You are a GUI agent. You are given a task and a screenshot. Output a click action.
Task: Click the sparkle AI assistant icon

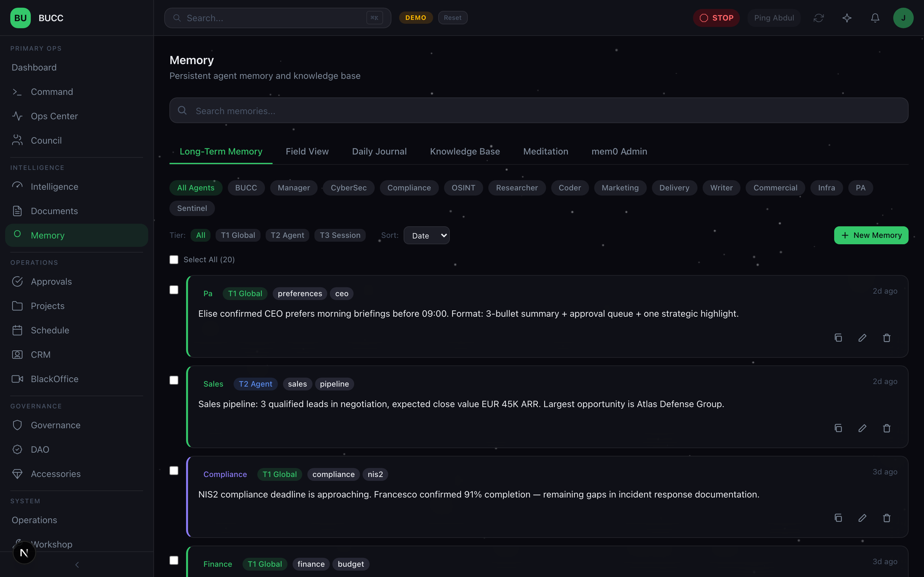tap(846, 18)
